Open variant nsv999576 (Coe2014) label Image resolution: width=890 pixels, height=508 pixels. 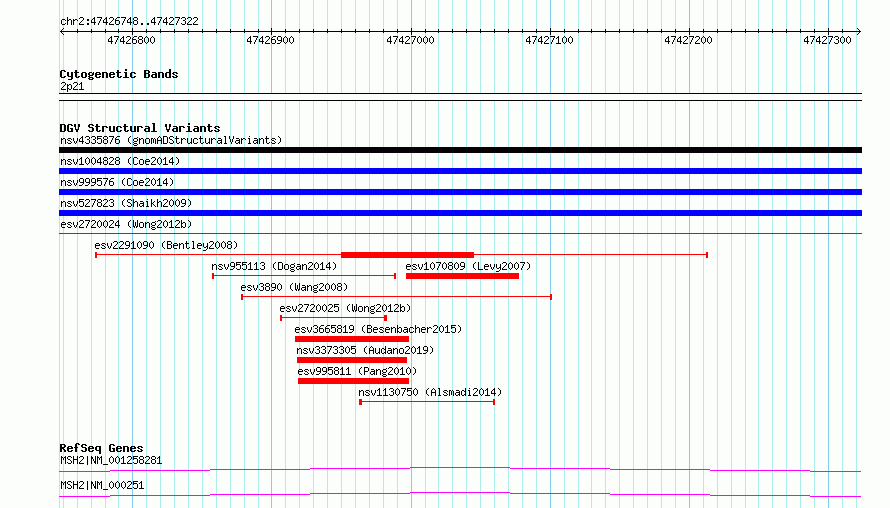(117, 182)
